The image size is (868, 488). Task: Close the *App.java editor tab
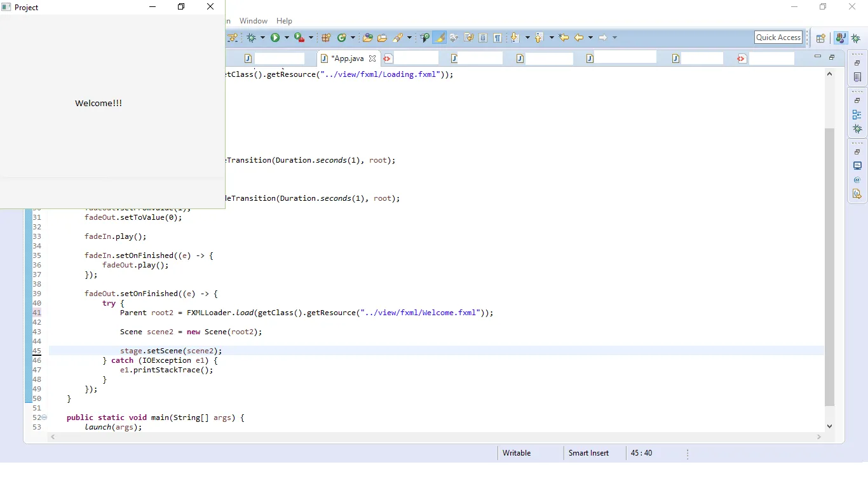[x=372, y=58]
